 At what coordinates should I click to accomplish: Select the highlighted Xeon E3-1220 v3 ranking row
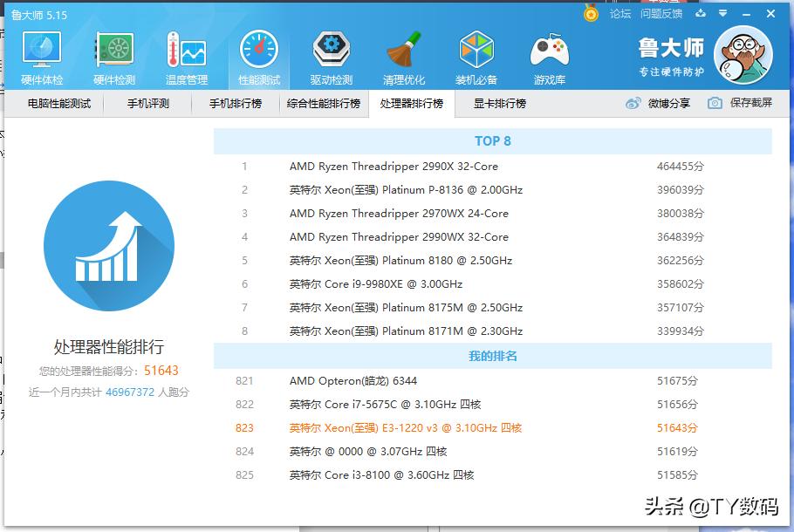(x=404, y=427)
